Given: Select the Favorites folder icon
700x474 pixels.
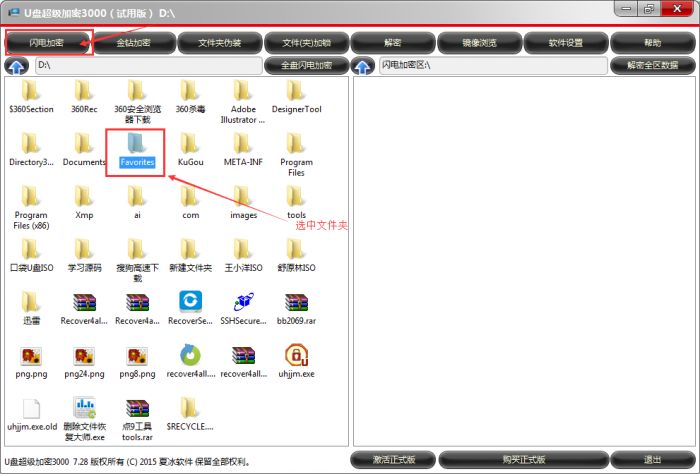Looking at the screenshot, I should [x=135, y=142].
